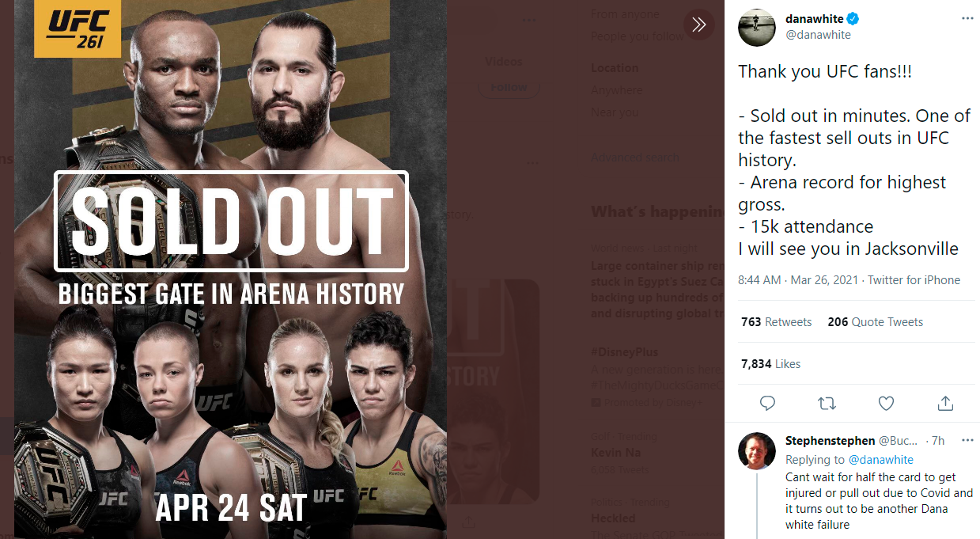Click the @danawhite mention in the reply
This screenshot has width=980, height=539.
click(x=880, y=460)
